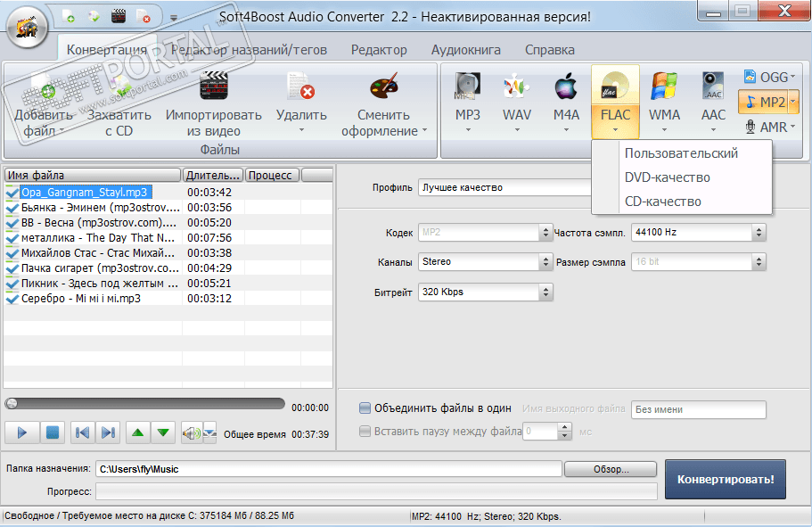Image resolution: width=812 pixels, height=527 pixels.
Task: Click the quick-access import video clapperboard icon
Action: (119, 17)
